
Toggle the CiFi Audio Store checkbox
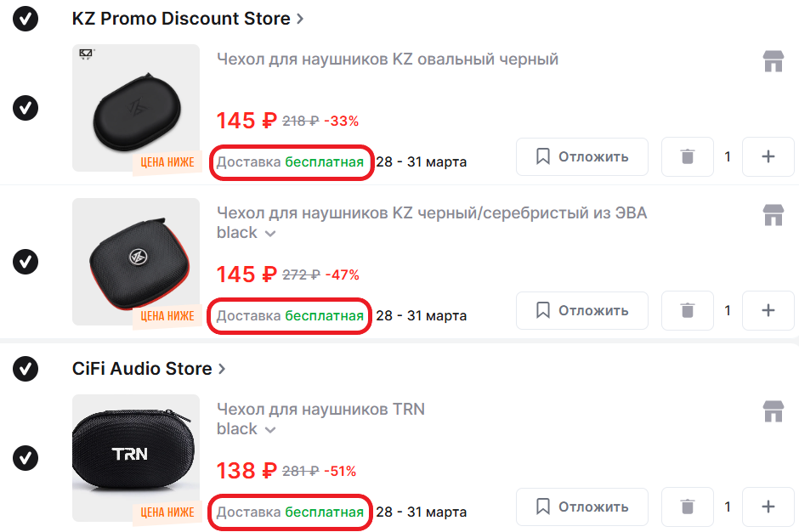pyautogui.click(x=25, y=369)
